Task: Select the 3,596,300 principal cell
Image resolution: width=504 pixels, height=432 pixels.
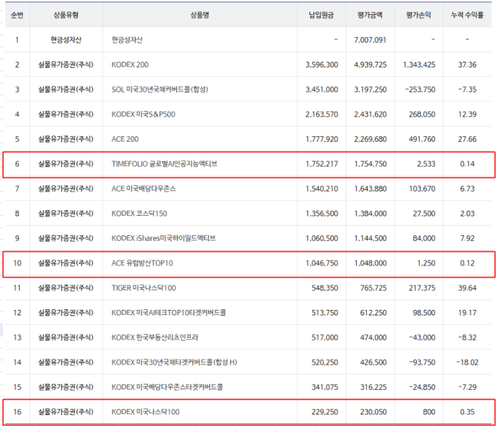Action: [x=322, y=64]
